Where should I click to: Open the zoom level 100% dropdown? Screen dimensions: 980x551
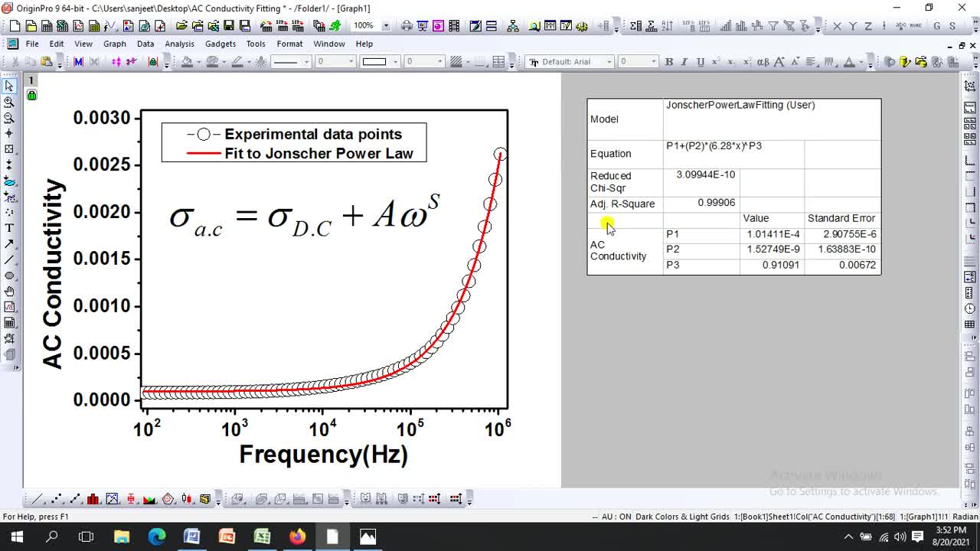click(386, 25)
